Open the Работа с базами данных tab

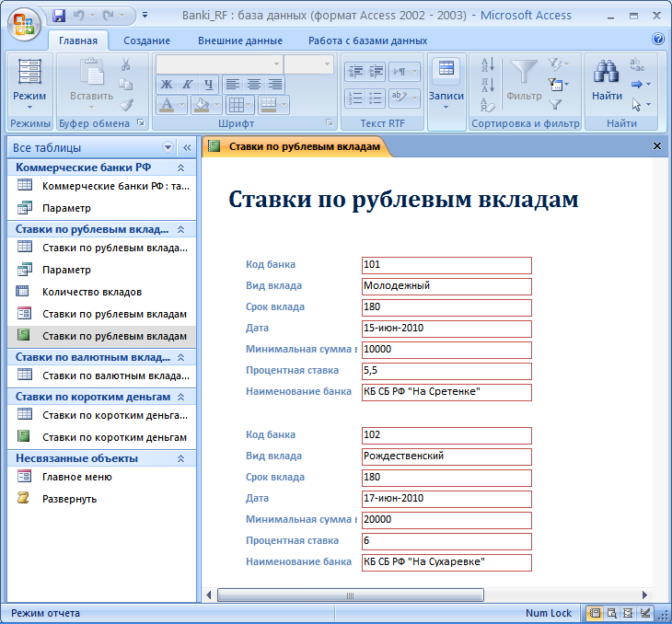click(367, 40)
